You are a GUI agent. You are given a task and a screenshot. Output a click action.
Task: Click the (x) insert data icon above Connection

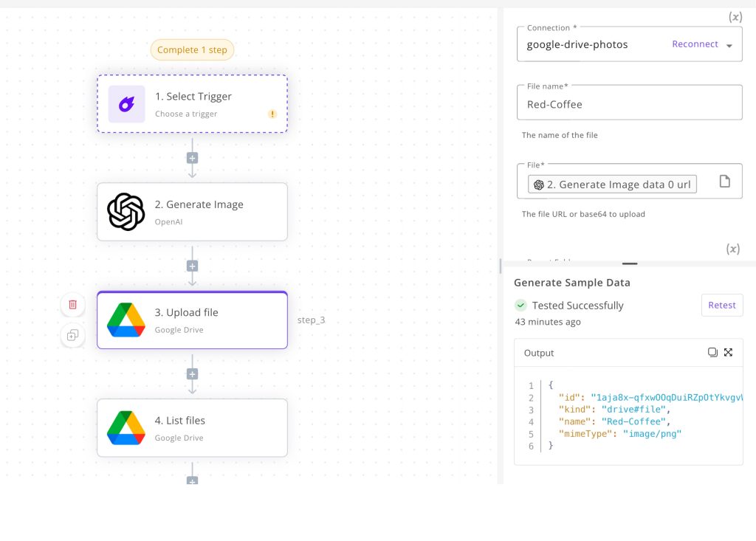(735, 16)
